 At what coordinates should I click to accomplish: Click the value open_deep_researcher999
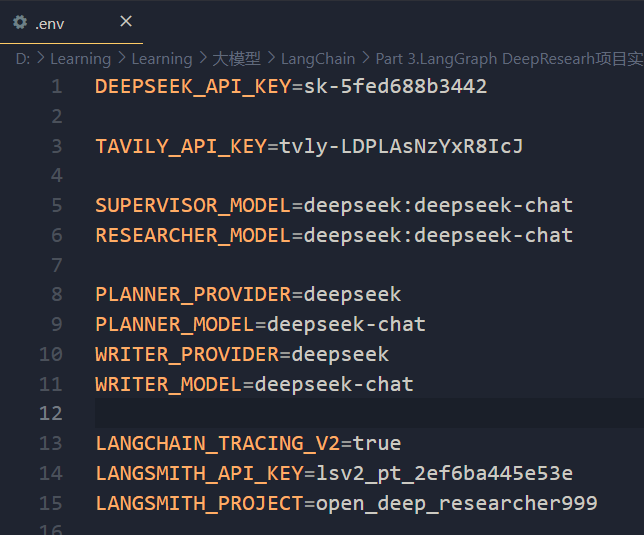coord(457,504)
